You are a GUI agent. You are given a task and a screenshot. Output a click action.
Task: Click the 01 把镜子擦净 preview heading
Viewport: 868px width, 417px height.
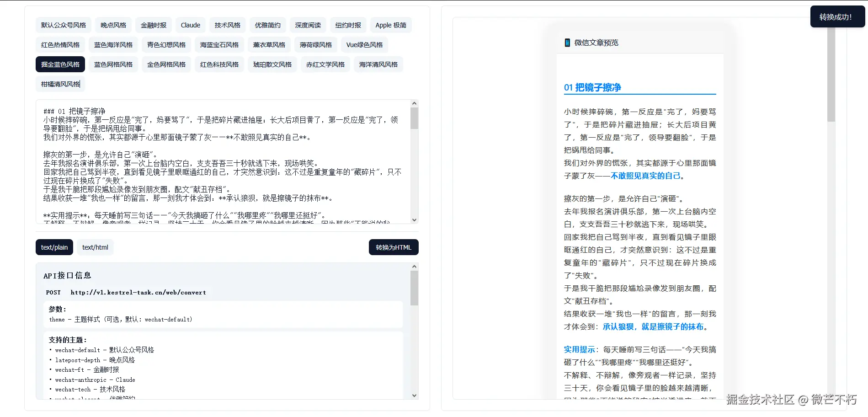coord(592,87)
